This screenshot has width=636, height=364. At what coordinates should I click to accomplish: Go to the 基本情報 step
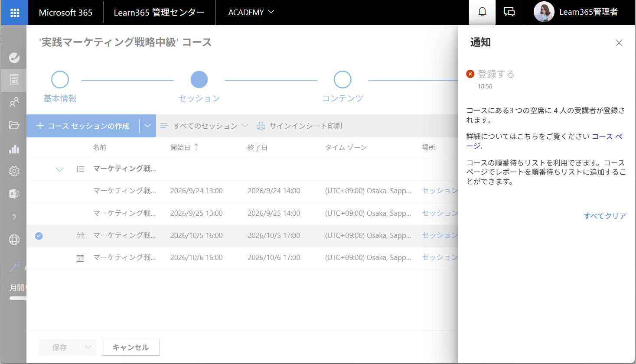(60, 87)
